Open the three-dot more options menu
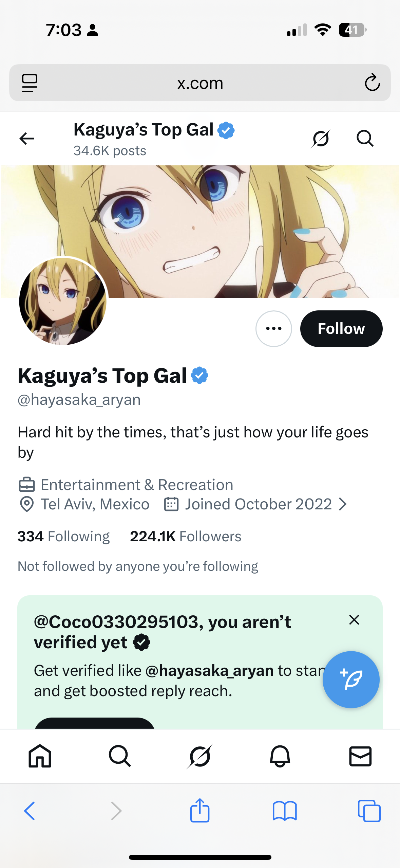The image size is (400, 868). 273,329
